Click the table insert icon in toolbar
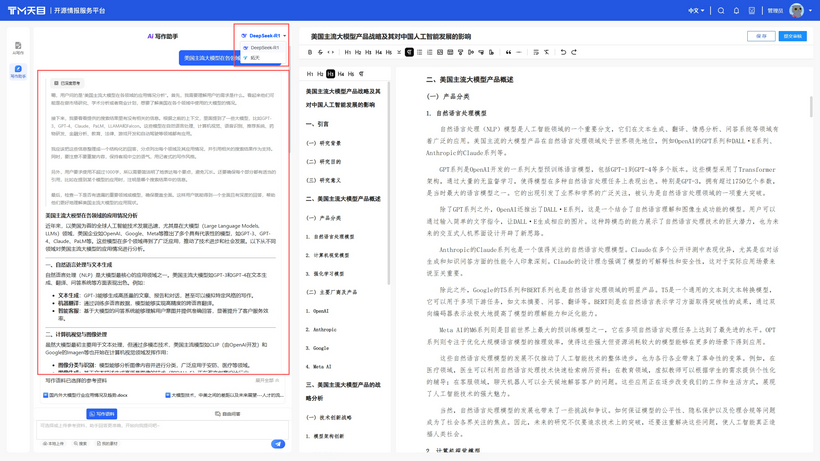 pyautogui.click(x=450, y=52)
